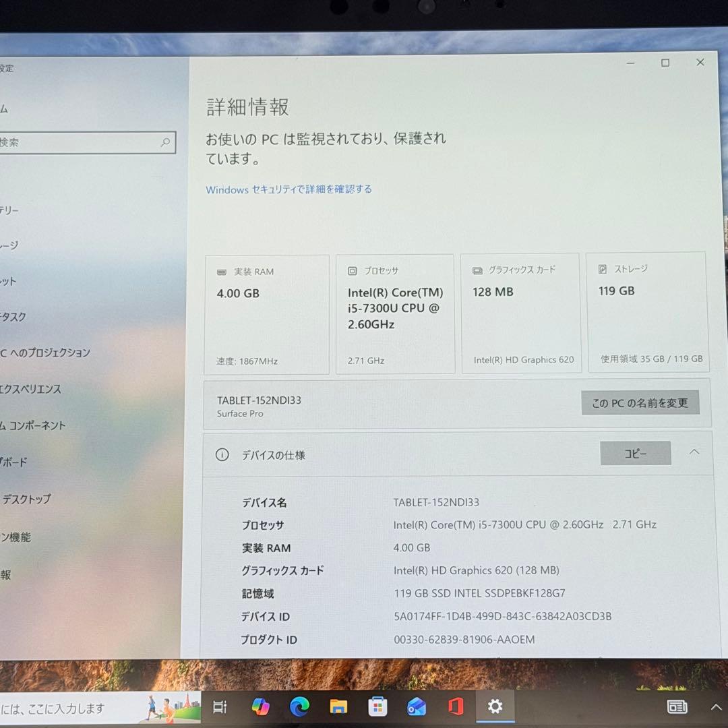The height and width of the screenshot is (728, 728).
Task: Click the info icon beside デバイスの仕様
Action: [x=222, y=455]
